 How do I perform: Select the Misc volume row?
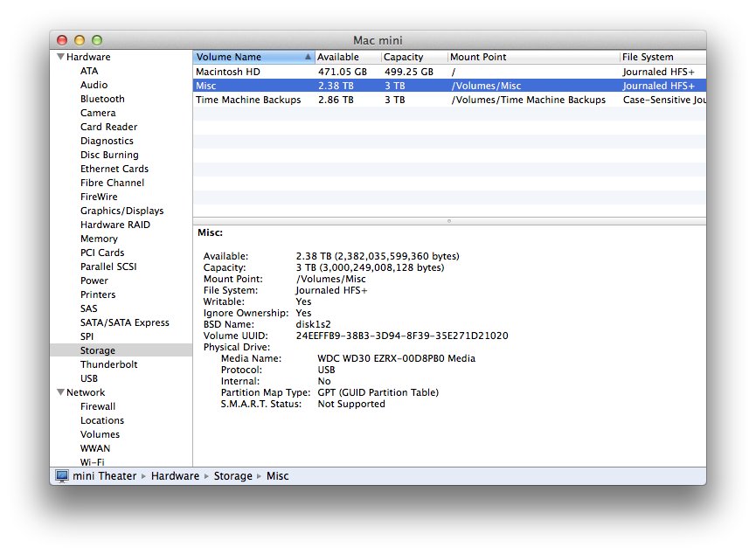[449, 86]
